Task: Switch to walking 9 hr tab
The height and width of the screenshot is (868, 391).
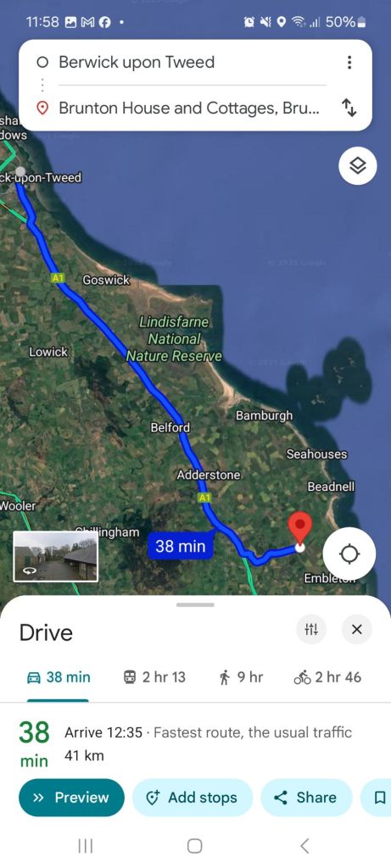Action: tap(241, 677)
